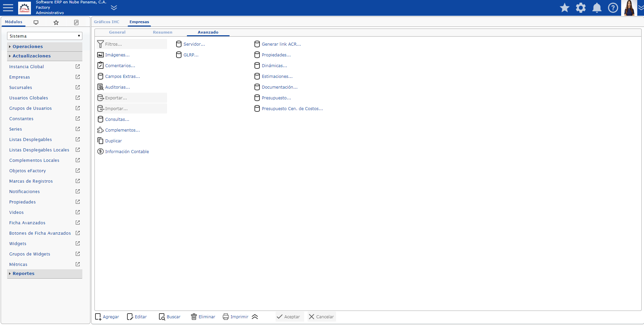Open the document notes sidebar tab

pyautogui.click(x=76, y=22)
